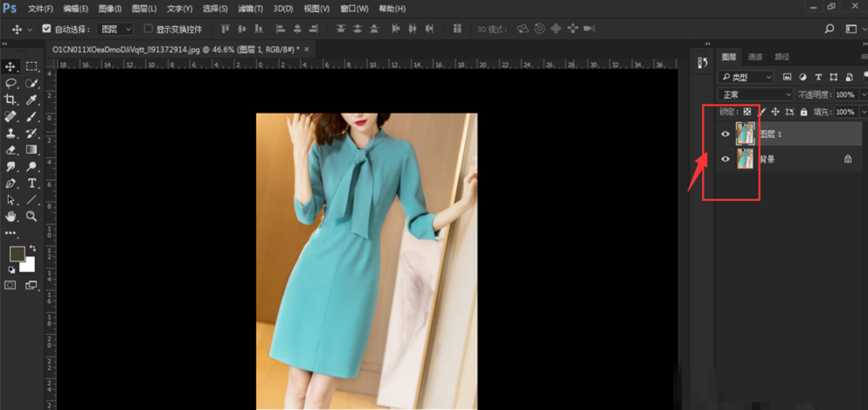Choose the Zoom tool in toolbar
Image resolution: width=868 pixels, height=410 pixels.
pos(31,216)
